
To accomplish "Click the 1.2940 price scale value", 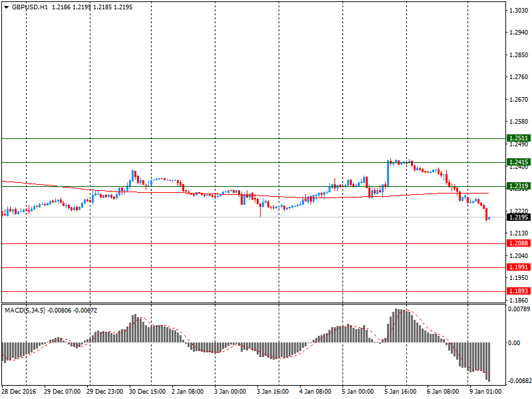I will pyautogui.click(x=519, y=33).
